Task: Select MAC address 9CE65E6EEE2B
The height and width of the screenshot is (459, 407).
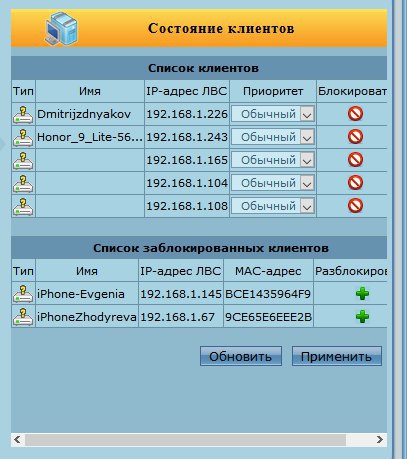Action: pyautogui.click(x=268, y=317)
